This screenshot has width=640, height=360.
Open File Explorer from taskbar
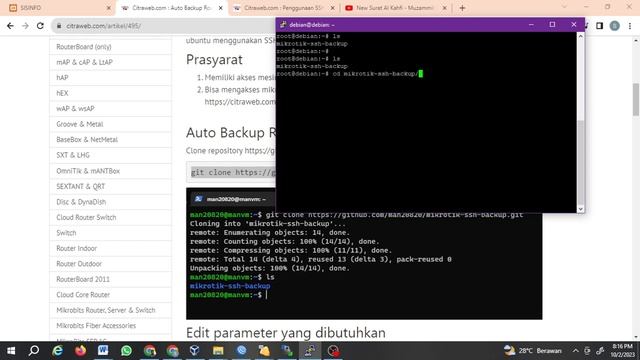click(218, 351)
